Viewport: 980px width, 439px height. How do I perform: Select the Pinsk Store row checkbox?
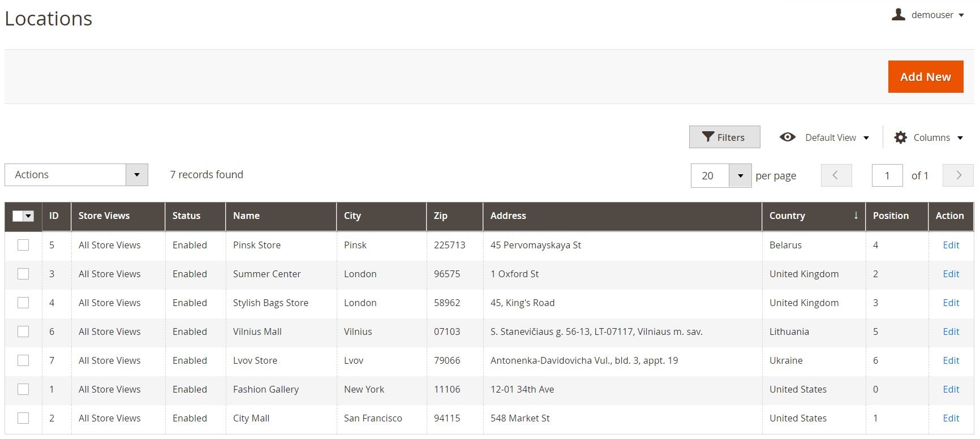23,245
